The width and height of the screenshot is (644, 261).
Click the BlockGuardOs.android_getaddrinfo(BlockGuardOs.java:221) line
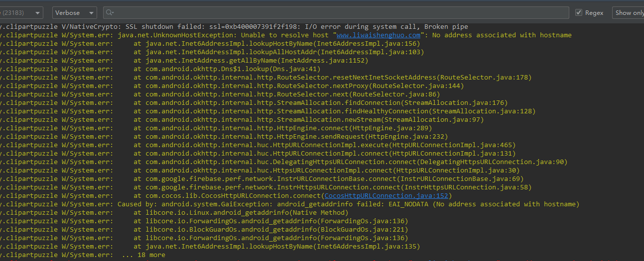click(x=204, y=230)
